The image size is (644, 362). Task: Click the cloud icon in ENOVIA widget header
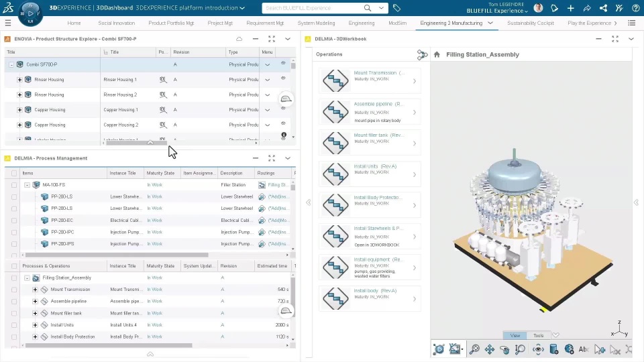(239, 39)
